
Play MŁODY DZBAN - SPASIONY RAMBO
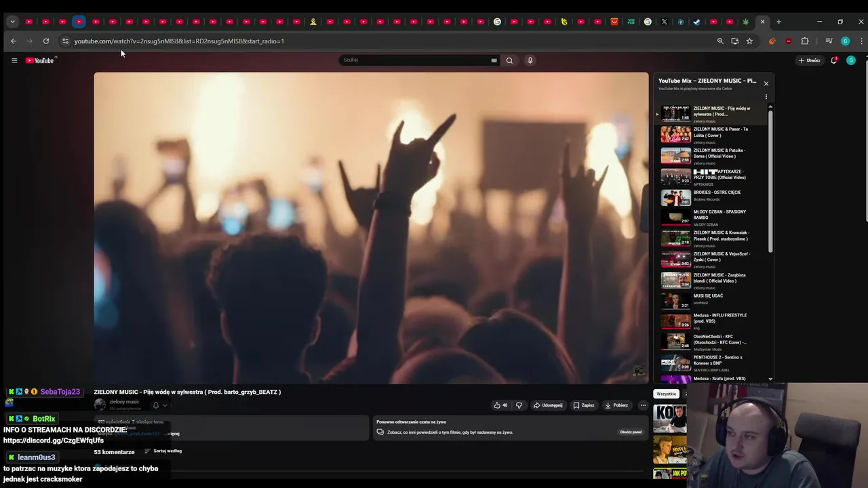point(710,218)
